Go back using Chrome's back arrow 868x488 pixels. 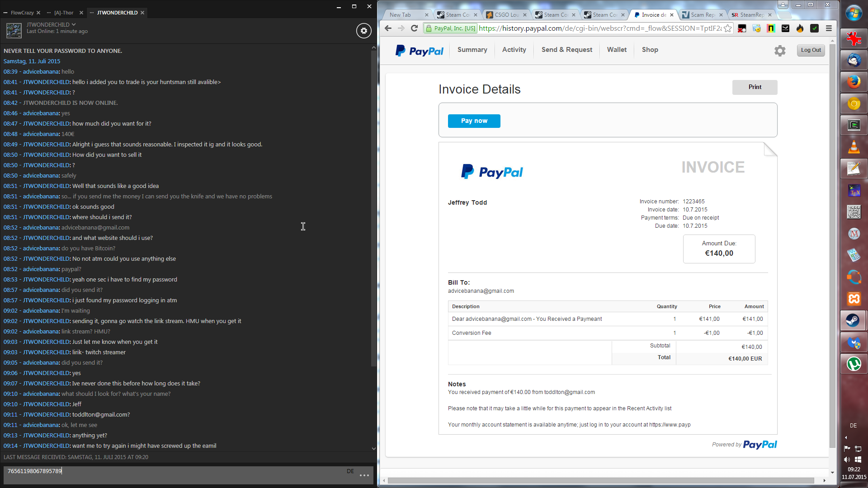coord(388,28)
